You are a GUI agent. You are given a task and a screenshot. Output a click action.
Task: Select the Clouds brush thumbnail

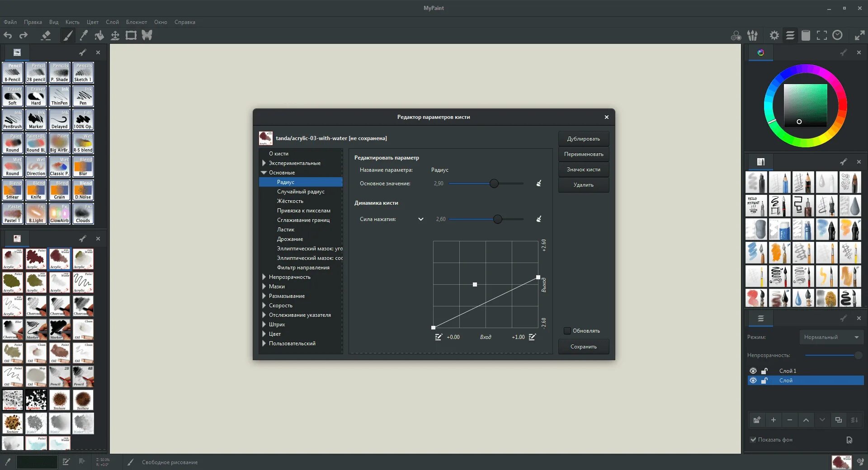point(83,214)
